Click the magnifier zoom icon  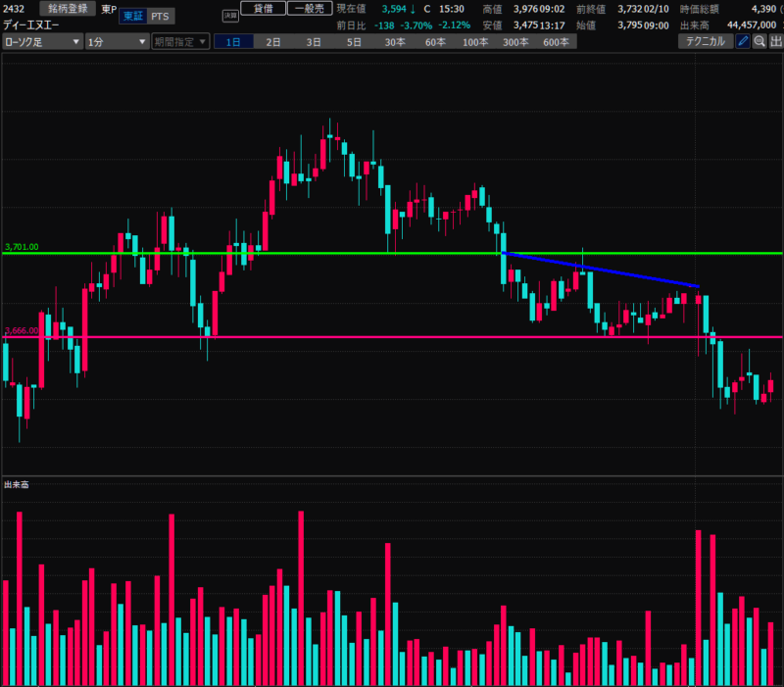(759, 41)
